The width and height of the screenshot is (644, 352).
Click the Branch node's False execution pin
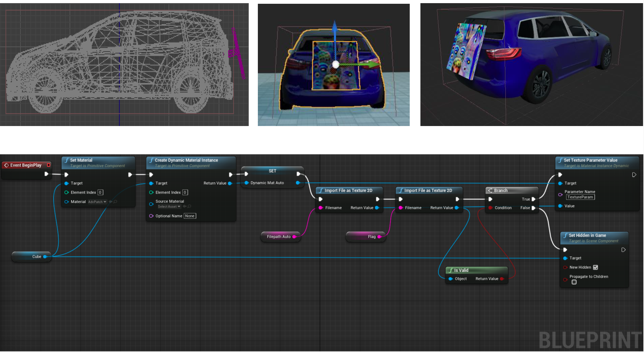click(x=533, y=208)
